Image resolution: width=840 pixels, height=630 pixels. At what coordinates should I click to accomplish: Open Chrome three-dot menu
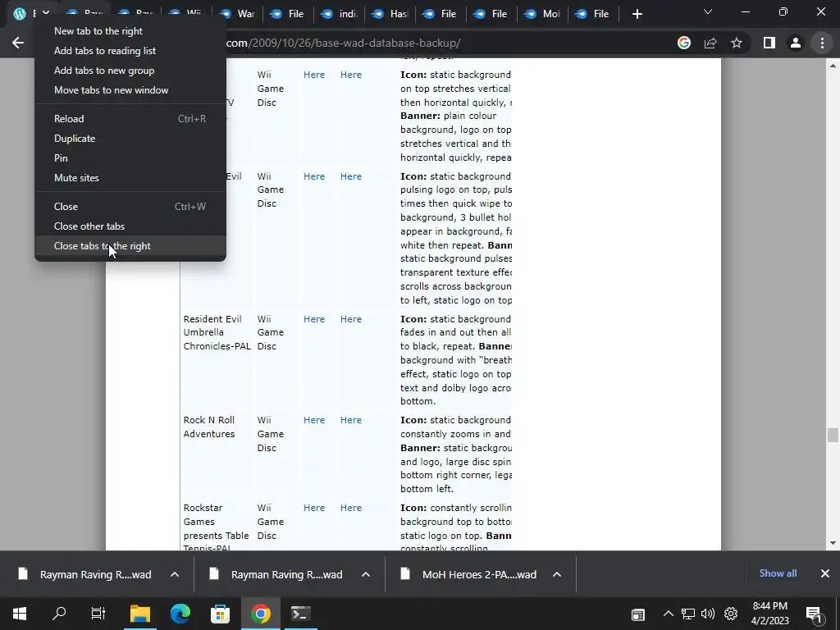point(822,43)
